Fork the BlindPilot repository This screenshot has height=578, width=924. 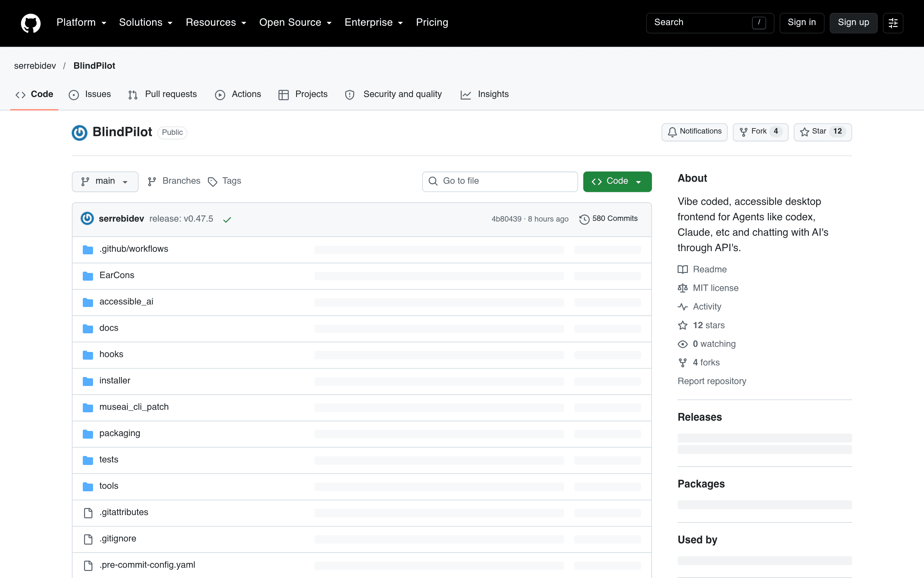[760, 132]
